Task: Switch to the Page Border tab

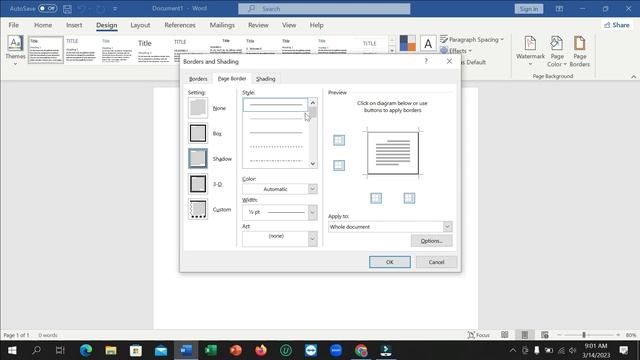Action: pyautogui.click(x=232, y=78)
